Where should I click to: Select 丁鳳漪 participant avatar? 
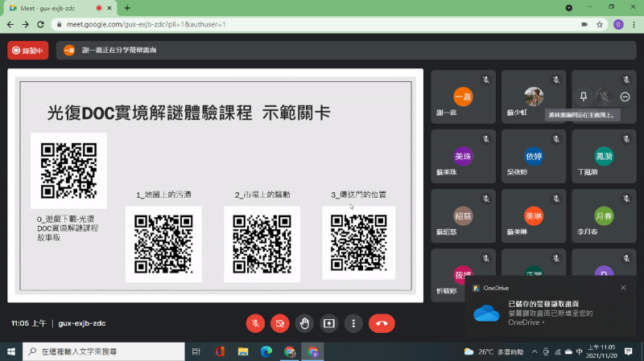[604, 156]
